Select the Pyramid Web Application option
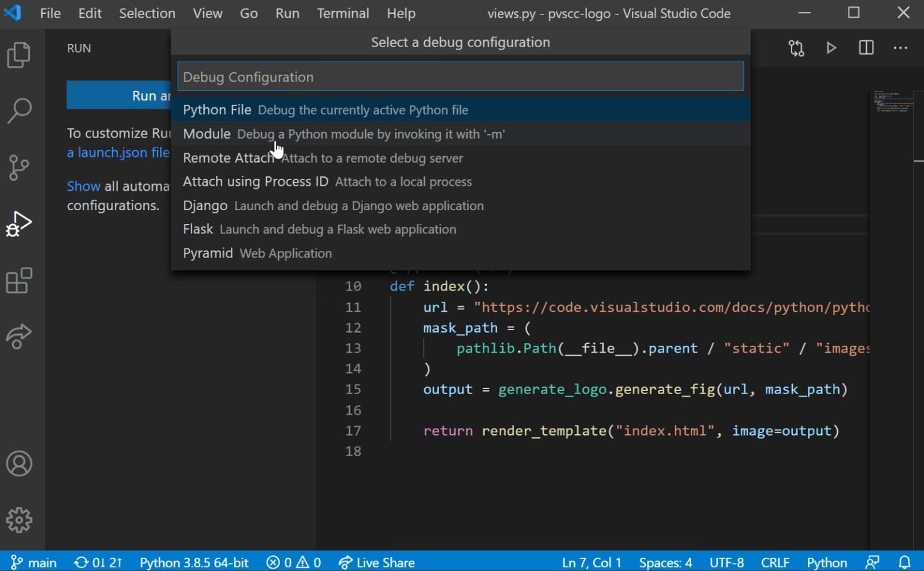Viewport: 924px width, 571px height. 461,253
